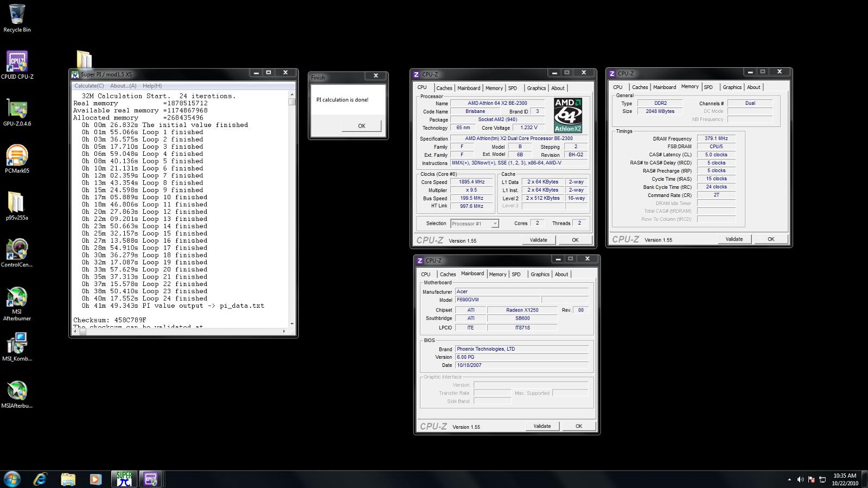Select Memory tab in Mainboard window
This screenshot has height=488, width=868.
point(497,274)
